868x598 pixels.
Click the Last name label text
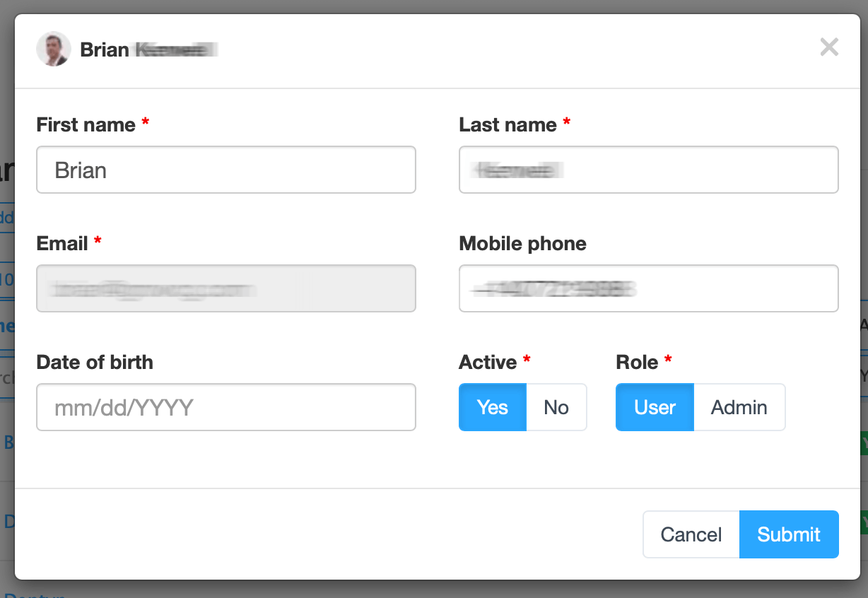(x=508, y=124)
